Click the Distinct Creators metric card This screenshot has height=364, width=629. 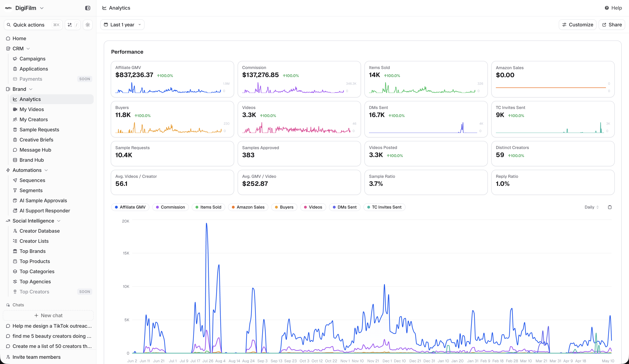pos(553,153)
